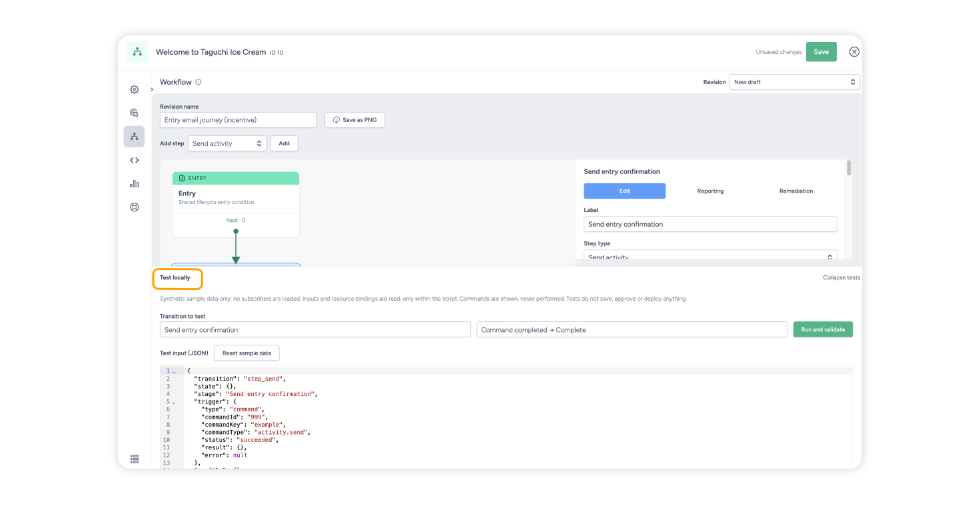This screenshot has width=980, height=514.
Task: Open the bar chart reporting icon
Action: (x=134, y=183)
